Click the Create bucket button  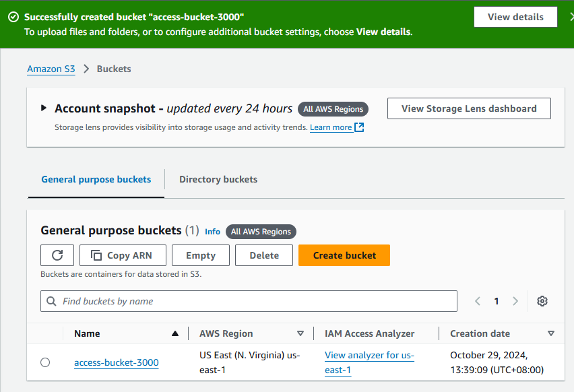[344, 255]
